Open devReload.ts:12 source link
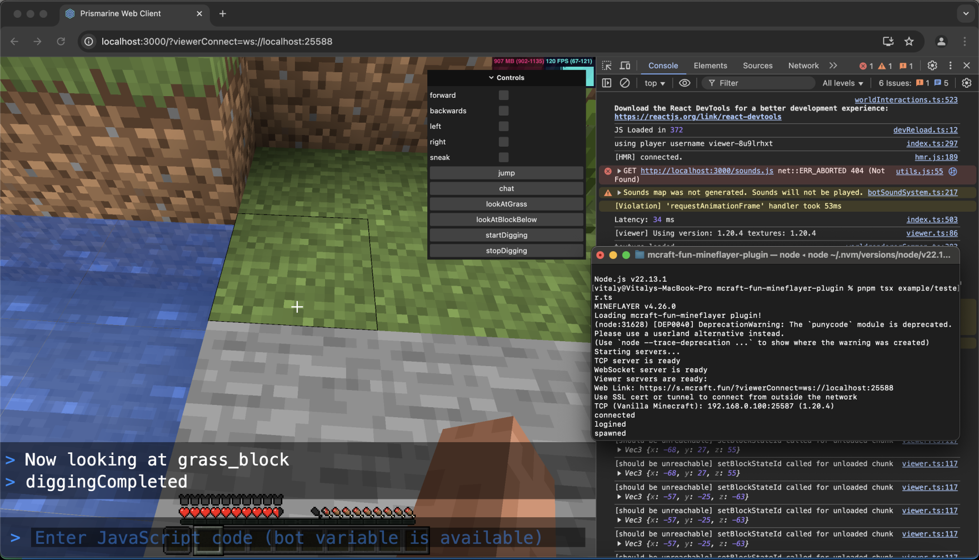Screen dimensions: 979x560 click(x=925, y=130)
